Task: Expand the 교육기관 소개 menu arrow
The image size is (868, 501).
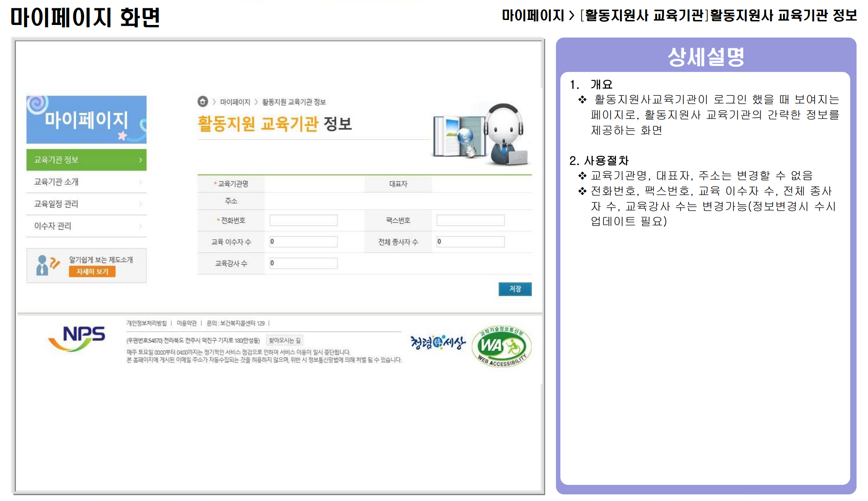Action: [140, 182]
